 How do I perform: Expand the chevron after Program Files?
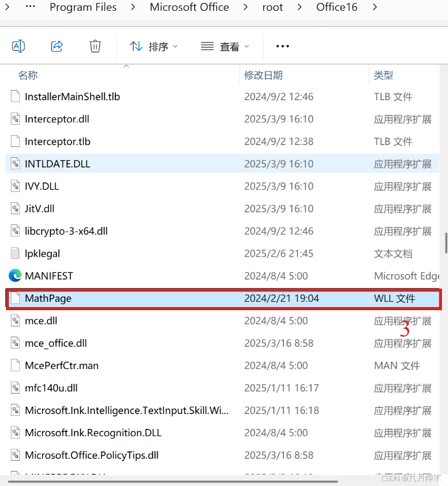(x=133, y=7)
